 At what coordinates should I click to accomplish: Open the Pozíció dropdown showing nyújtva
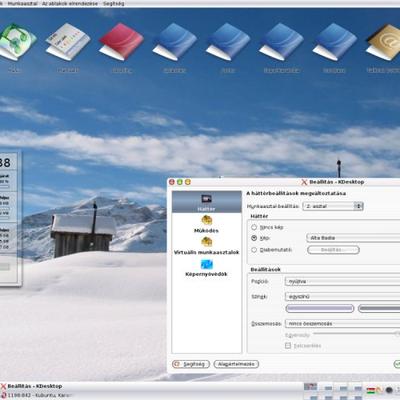(x=342, y=281)
